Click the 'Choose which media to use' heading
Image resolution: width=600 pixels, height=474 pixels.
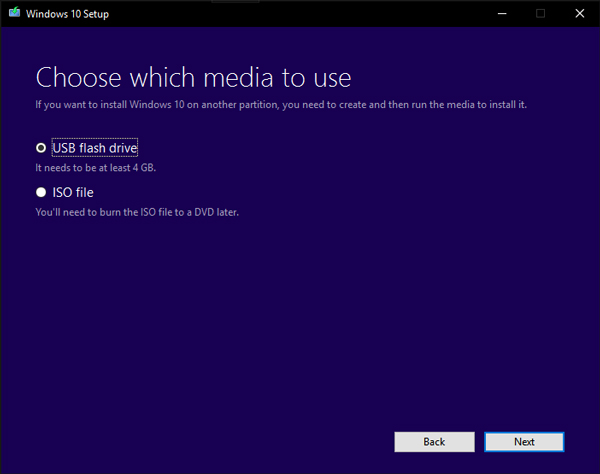pyautogui.click(x=193, y=77)
